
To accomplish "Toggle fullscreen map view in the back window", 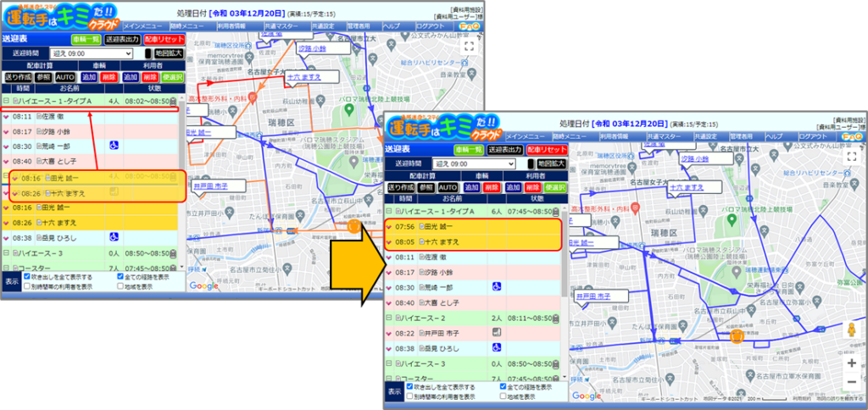I will point(469,46).
